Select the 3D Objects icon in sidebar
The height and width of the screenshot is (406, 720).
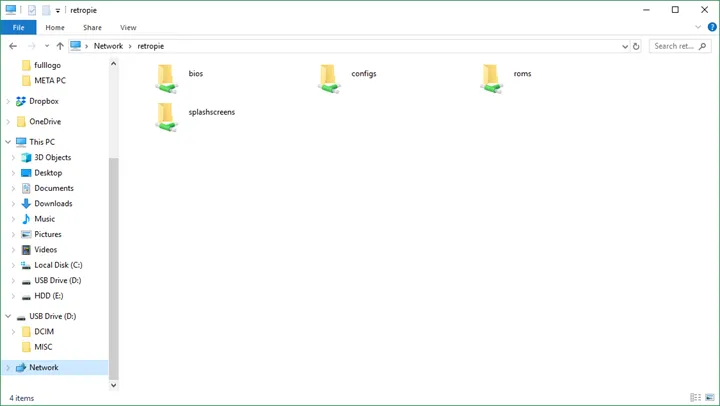26,158
